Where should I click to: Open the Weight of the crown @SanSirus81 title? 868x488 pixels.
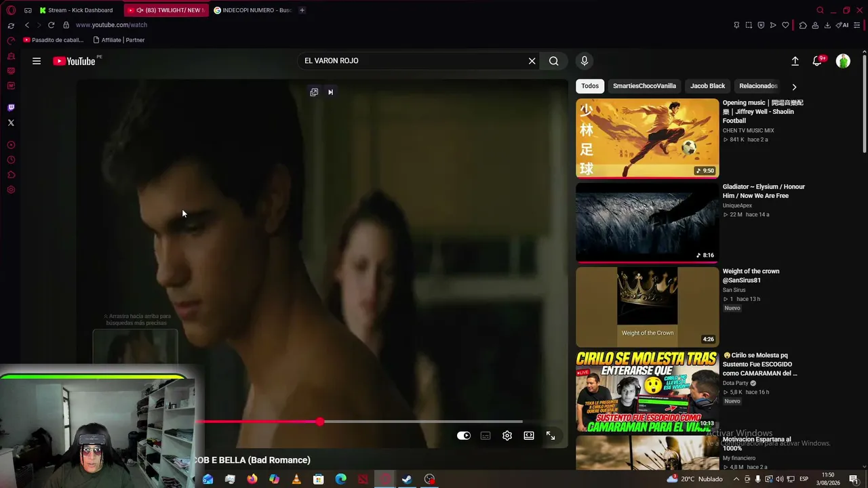(751, 276)
